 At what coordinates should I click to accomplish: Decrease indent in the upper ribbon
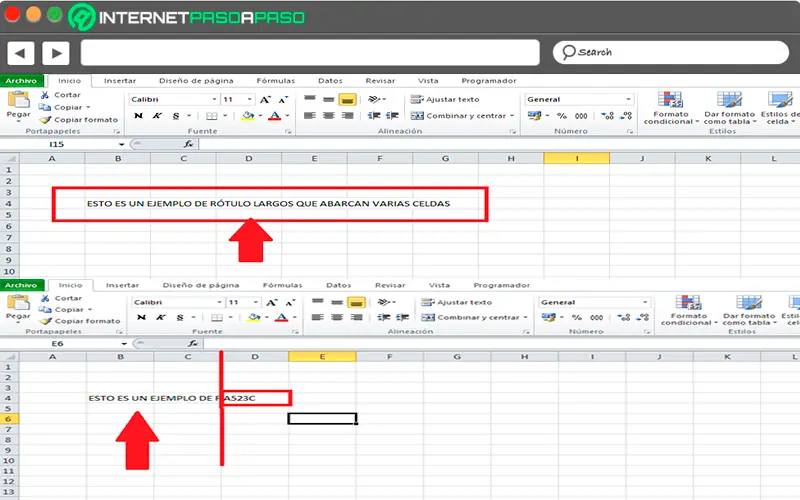pyautogui.click(x=374, y=116)
